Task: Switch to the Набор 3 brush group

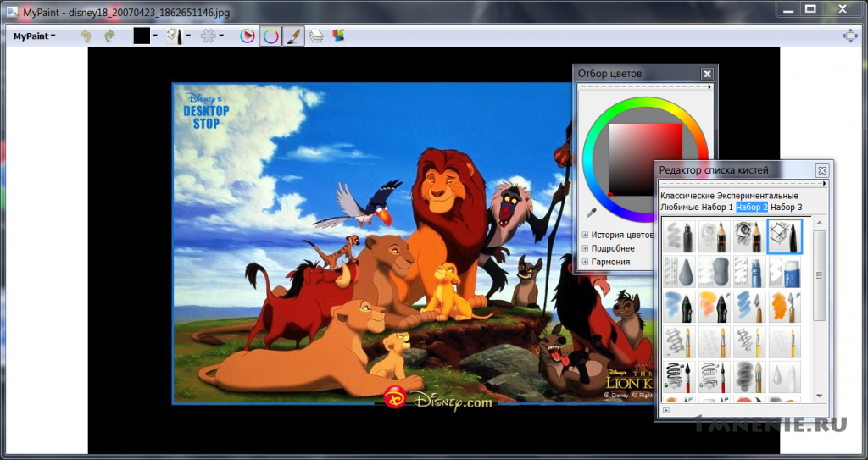Action: pyautogui.click(x=786, y=207)
